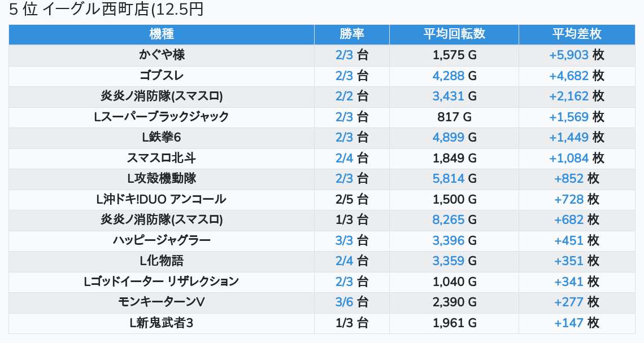Click the 4,899 average spins link
The height and width of the screenshot is (343, 644).
point(449,138)
